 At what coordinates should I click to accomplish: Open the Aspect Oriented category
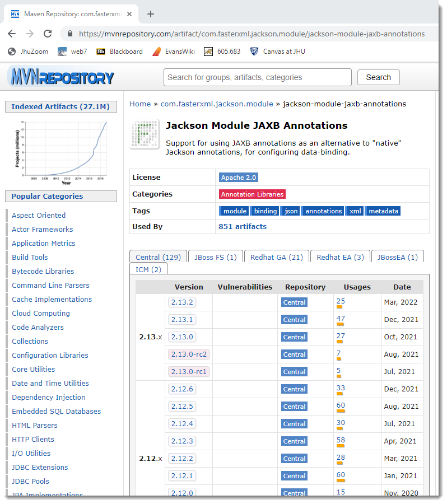tap(39, 216)
